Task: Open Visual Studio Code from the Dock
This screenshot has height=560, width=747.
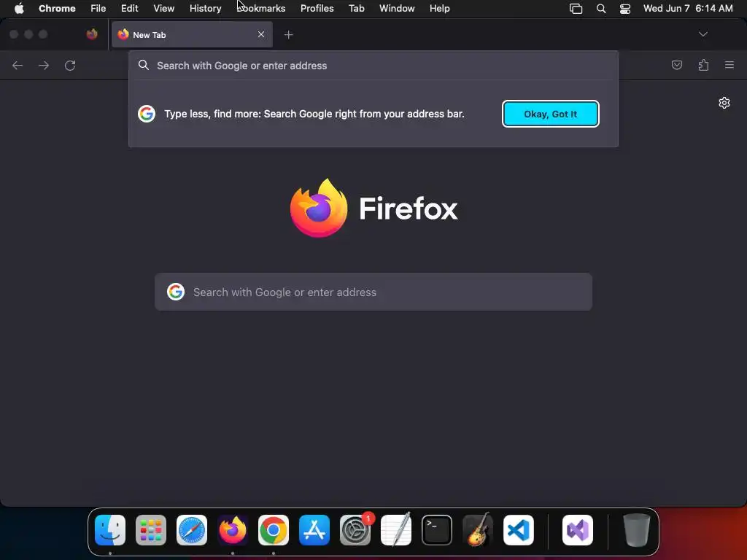Action: pyautogui.click(x=519, y=530)
